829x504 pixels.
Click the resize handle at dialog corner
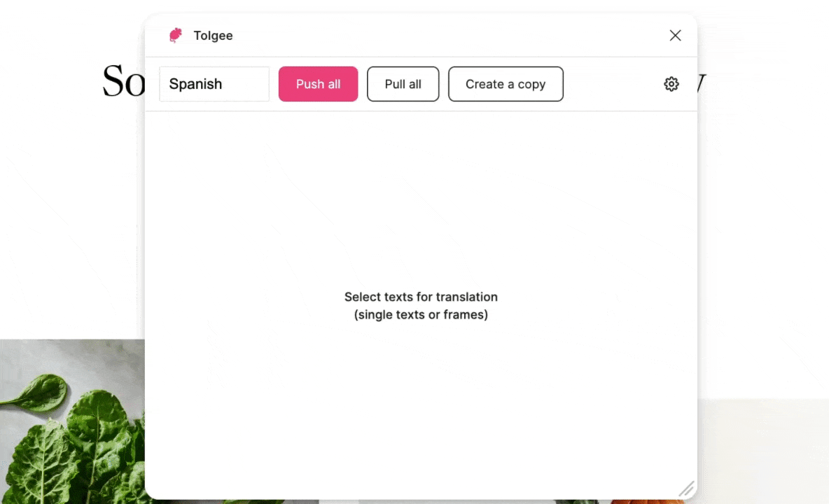tap(686, 489)
